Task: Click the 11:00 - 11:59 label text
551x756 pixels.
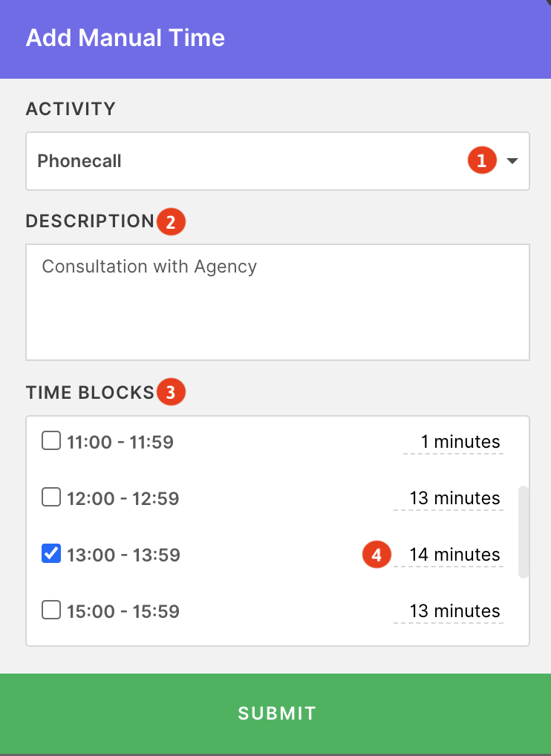Action: 120,442
